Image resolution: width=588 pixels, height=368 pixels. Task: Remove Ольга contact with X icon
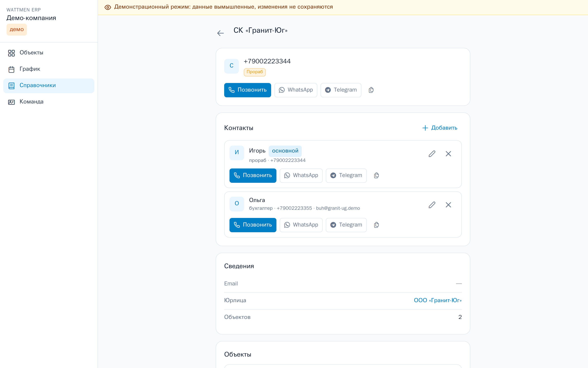tap(448, 205)
